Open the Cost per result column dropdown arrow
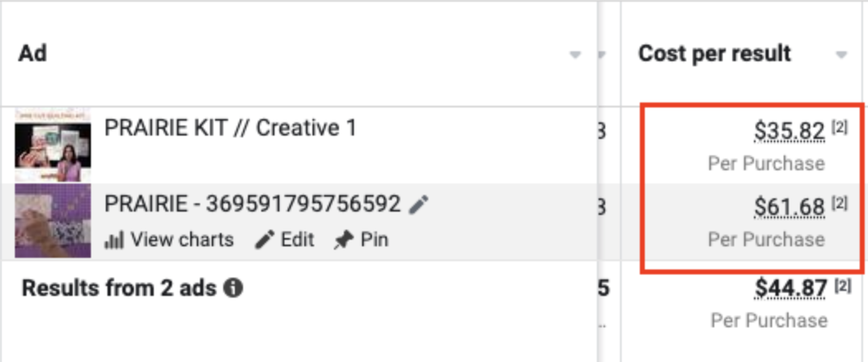868x362 pixels. 842,55
